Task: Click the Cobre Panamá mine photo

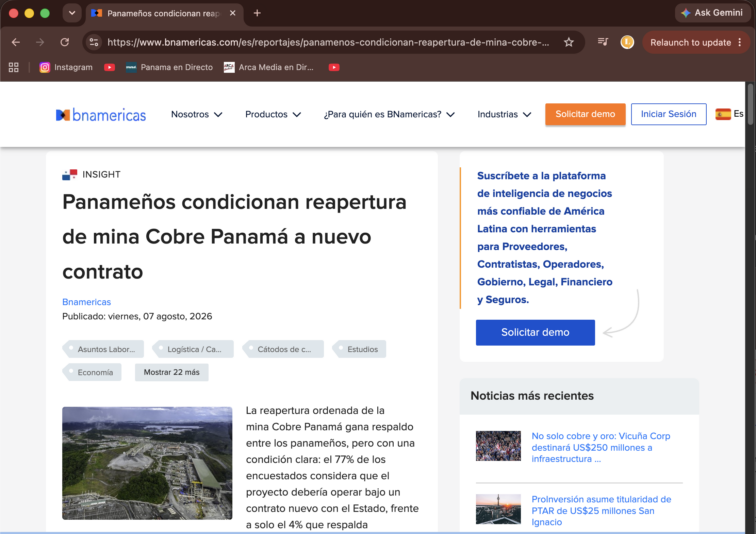Action: [147, 463]
